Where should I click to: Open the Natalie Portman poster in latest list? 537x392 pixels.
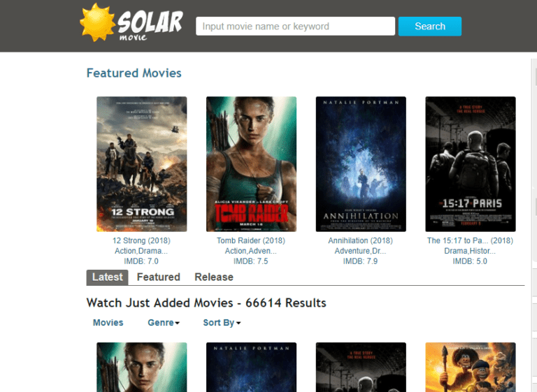coord(252,367)
